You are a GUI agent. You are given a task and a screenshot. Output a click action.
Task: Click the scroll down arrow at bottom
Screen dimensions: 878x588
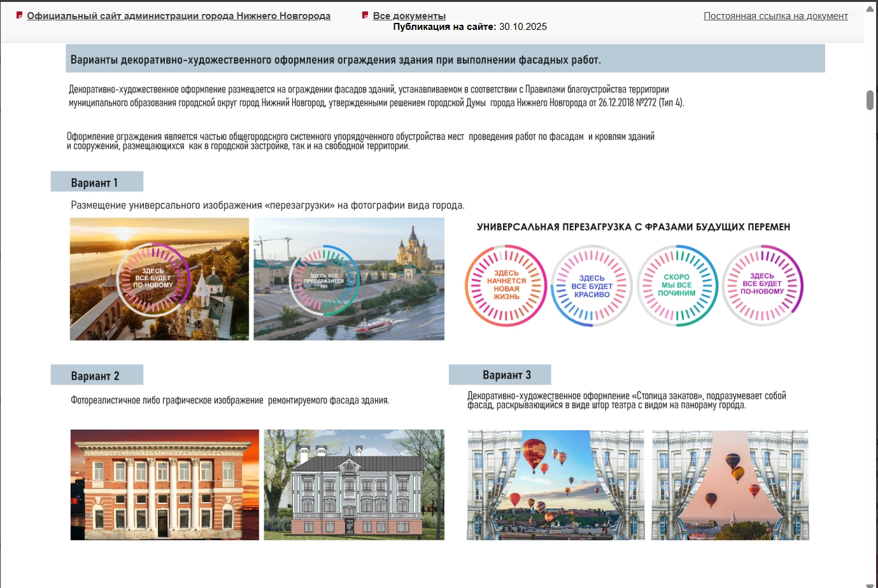[x=870, y=585]
